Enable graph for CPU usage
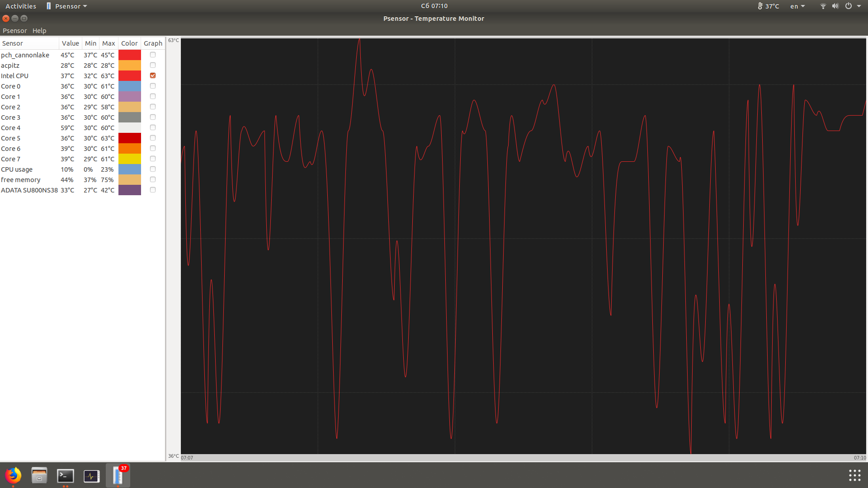 (x=153, y=169)
